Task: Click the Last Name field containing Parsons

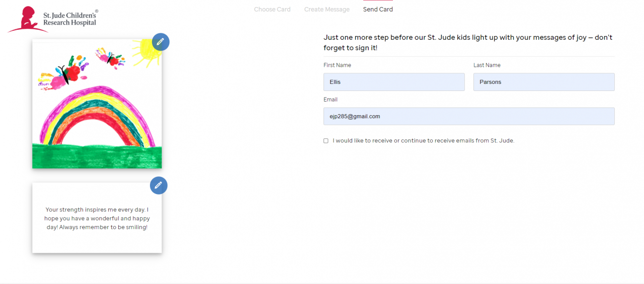Action: (x=544, y=82)
